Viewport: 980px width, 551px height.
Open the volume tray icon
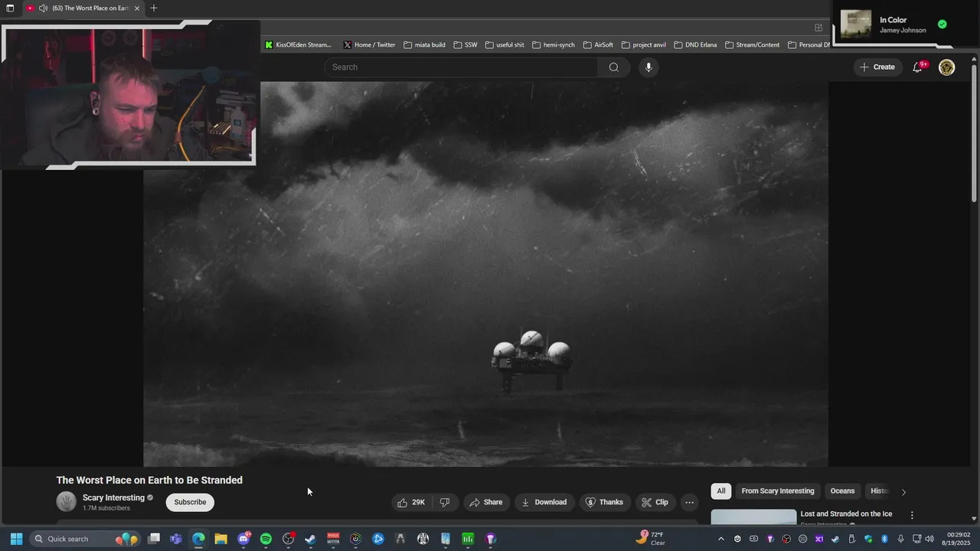pos(929,539)
